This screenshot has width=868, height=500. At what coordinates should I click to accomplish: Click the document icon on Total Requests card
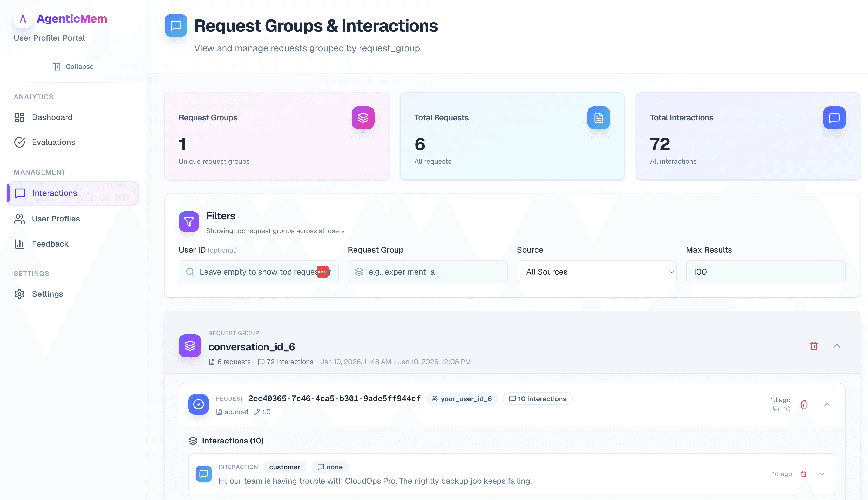tap(599, 118)
